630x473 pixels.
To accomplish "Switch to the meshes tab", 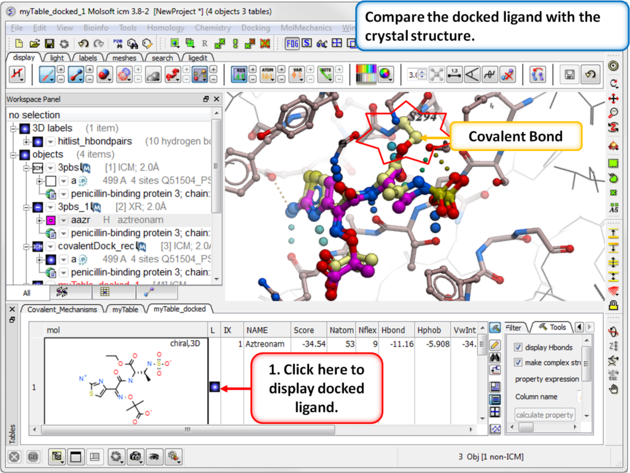I will 125,58.
